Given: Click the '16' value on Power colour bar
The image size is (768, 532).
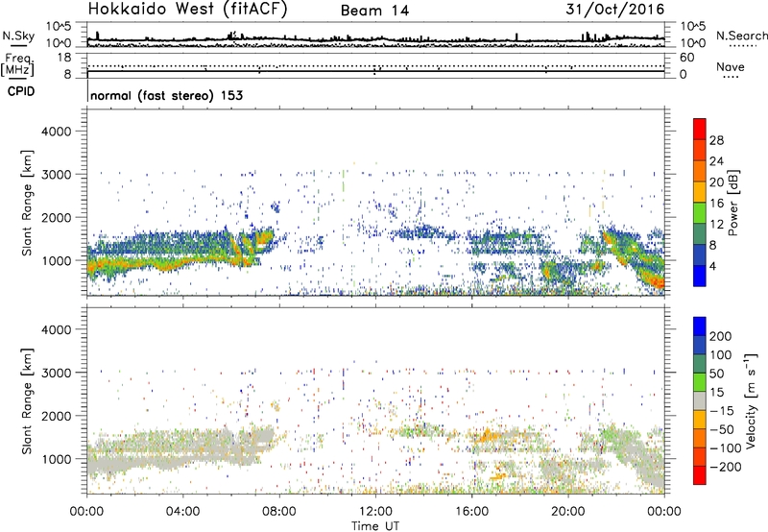Looking at the screenshot, I should tap(716, 204).
